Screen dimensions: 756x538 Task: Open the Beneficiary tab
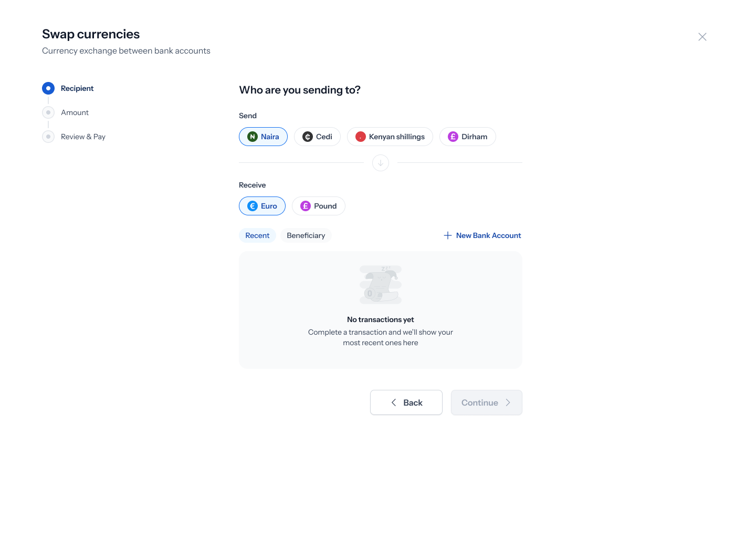coord(306,235)
